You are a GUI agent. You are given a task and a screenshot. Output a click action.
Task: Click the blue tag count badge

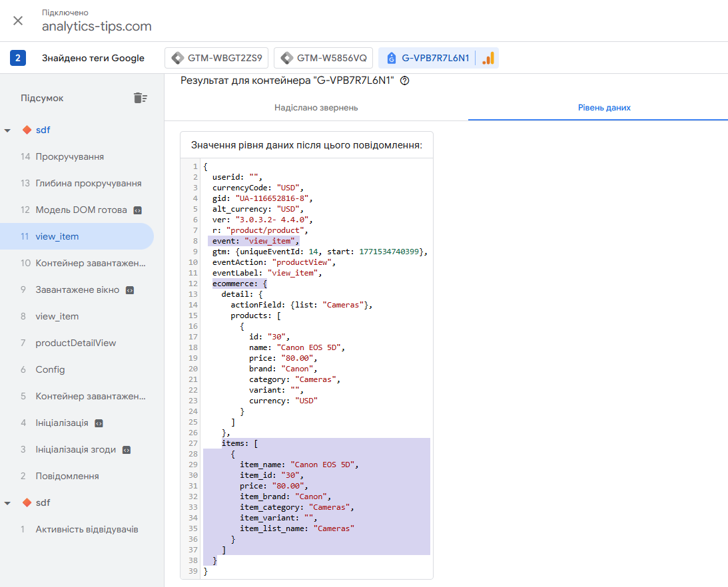pyautogui.click(x=18, y=58)
